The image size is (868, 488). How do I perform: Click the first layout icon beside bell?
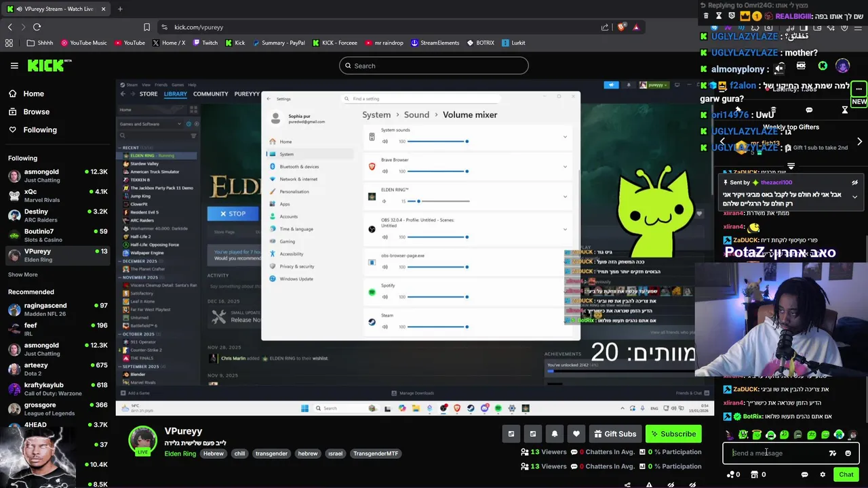click(511, 434)
